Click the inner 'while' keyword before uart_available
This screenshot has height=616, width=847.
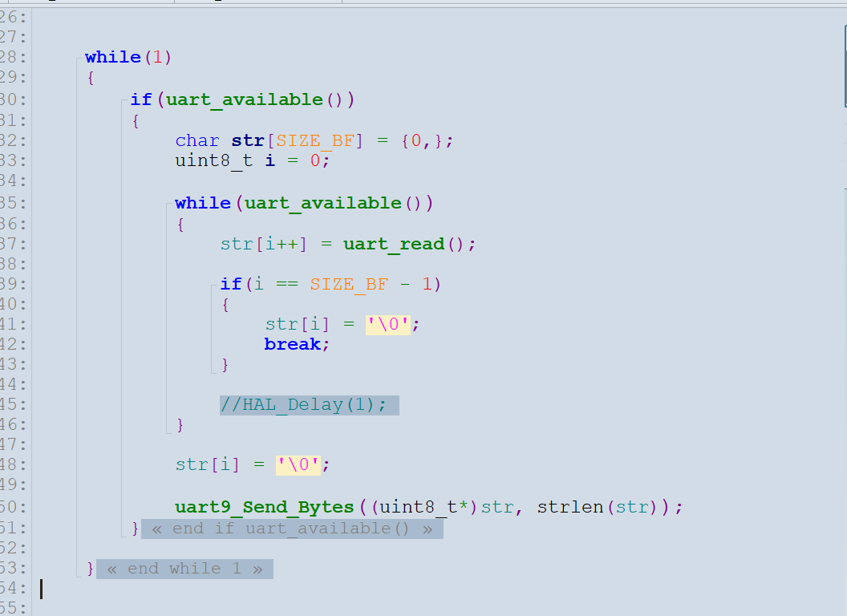[203, 203]
